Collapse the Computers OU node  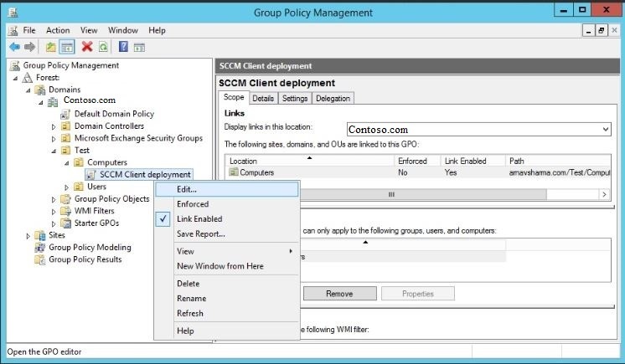click(66, 163)
